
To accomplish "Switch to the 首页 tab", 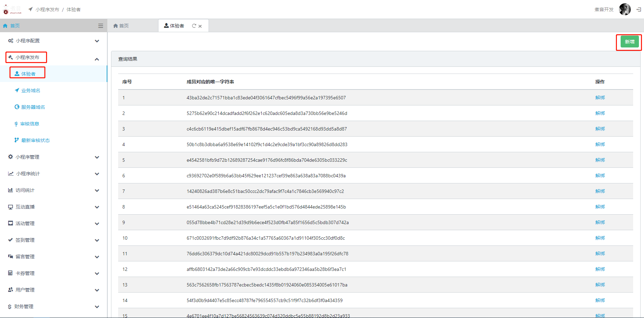I will click(121, 26).
